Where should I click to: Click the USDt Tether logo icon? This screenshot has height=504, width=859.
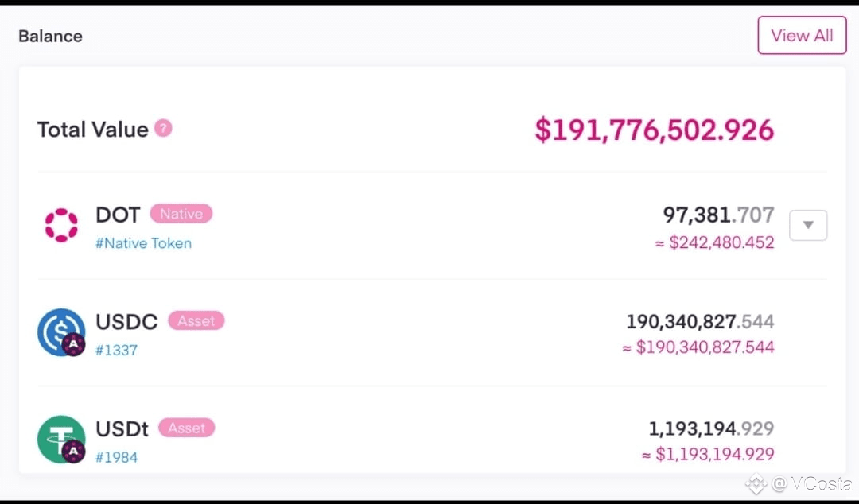click(x=61, y=440)
